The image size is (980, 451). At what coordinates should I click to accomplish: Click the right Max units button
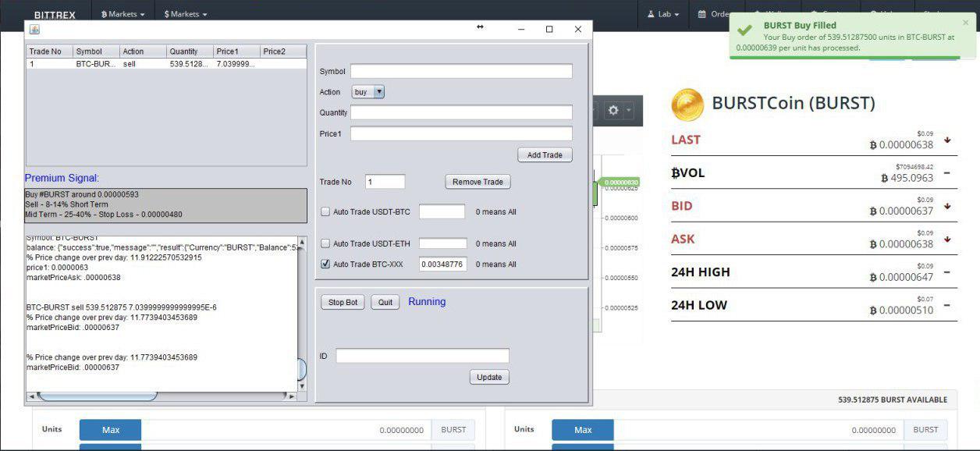coord(583,430)
